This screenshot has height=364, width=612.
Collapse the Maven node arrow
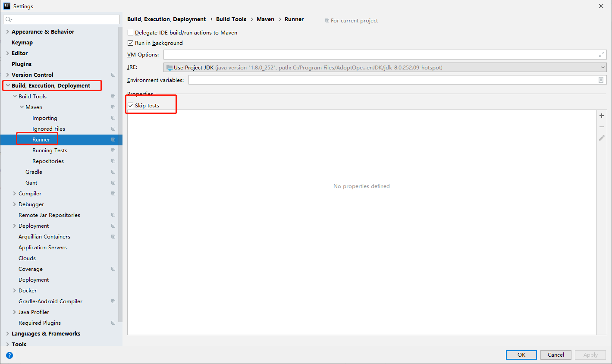coord(22,107)
